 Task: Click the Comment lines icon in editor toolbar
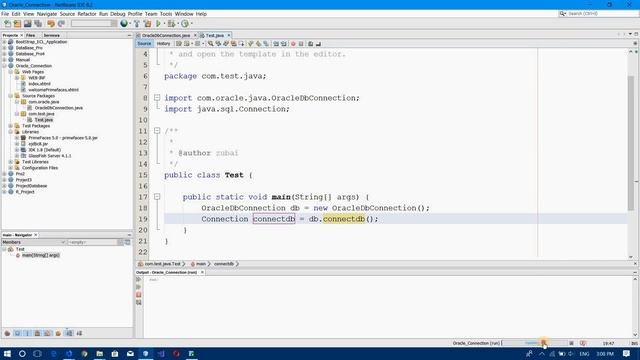pyautogui.click(x=311, y=44)
